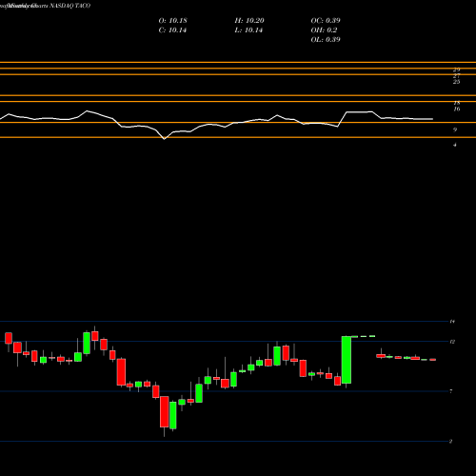Screen dimensions: 476x476
Task: Click the lowest red candlestick in the chart
Action: (165, 411)
